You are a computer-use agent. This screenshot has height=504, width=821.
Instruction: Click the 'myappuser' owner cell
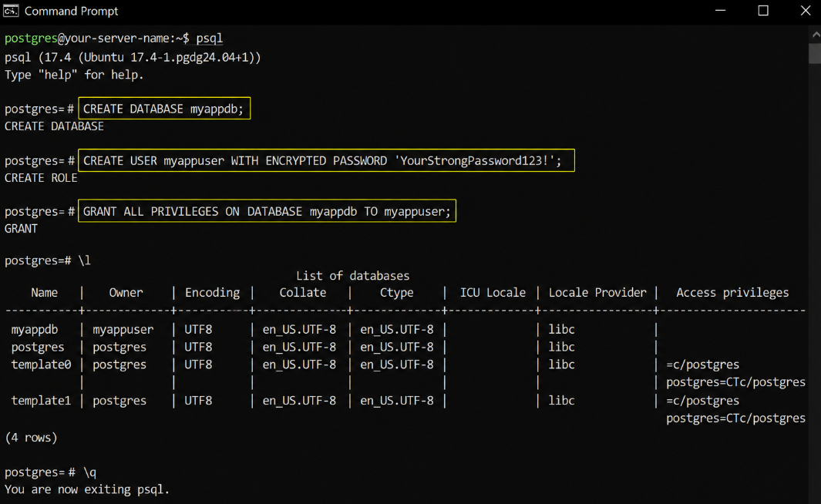click(123, 330)
